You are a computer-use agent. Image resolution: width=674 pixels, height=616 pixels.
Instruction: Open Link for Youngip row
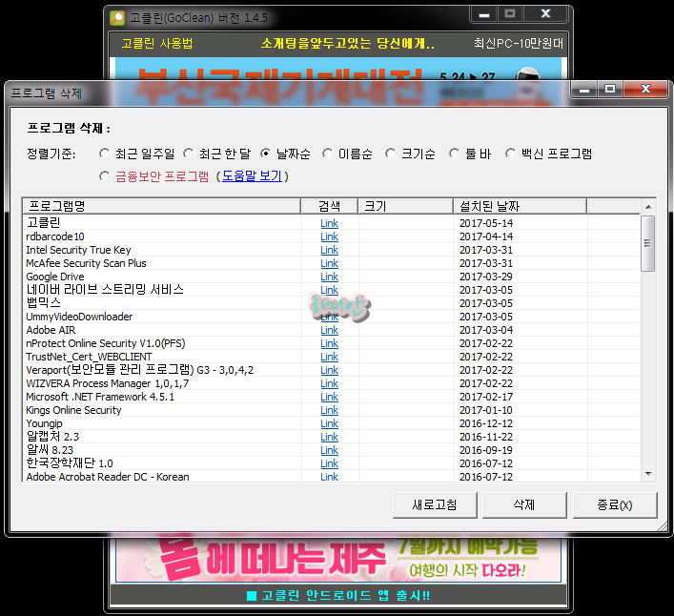point(329,423)
